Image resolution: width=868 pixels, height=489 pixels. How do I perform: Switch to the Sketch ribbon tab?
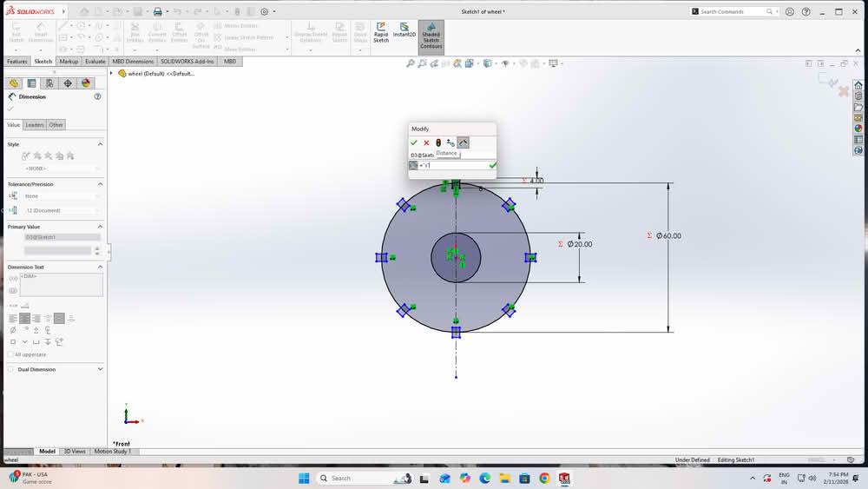coord(43,62)
